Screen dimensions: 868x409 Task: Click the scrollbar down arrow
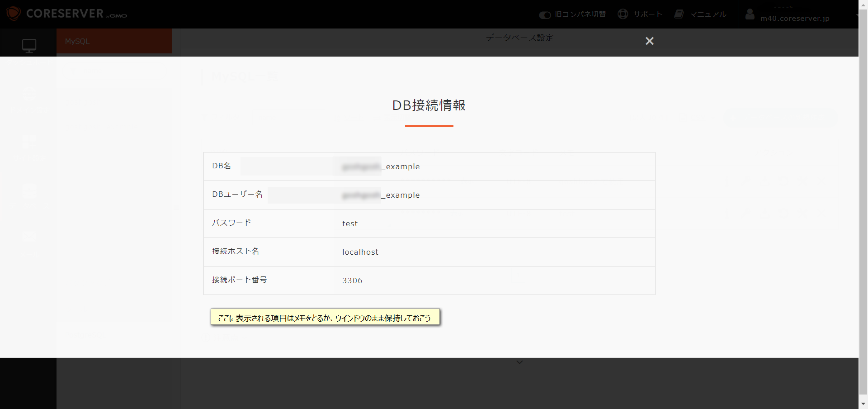[x=863, y=404]
